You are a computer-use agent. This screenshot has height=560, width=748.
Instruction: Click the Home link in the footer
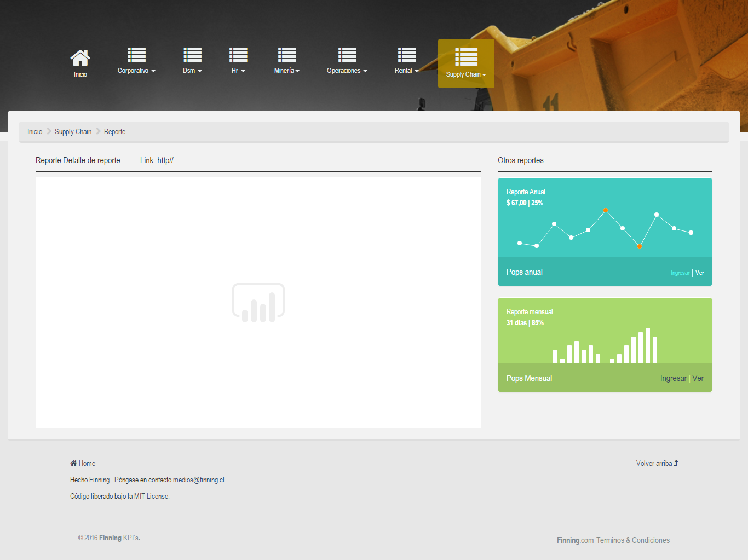87,463
